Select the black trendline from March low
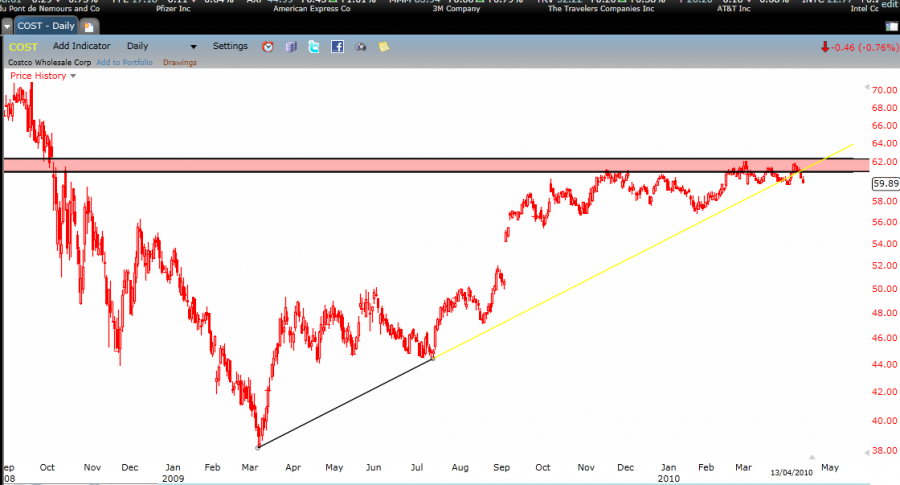 click(345, 402)
